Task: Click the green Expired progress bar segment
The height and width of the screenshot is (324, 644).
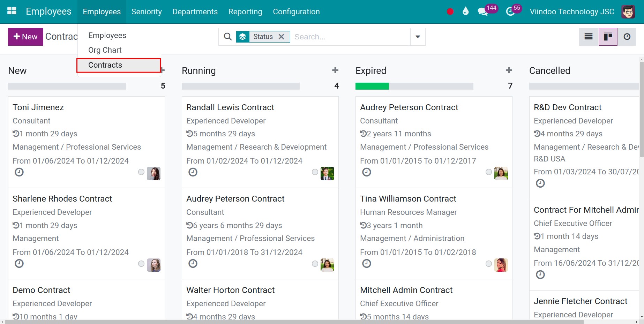Action: (372, 86)
